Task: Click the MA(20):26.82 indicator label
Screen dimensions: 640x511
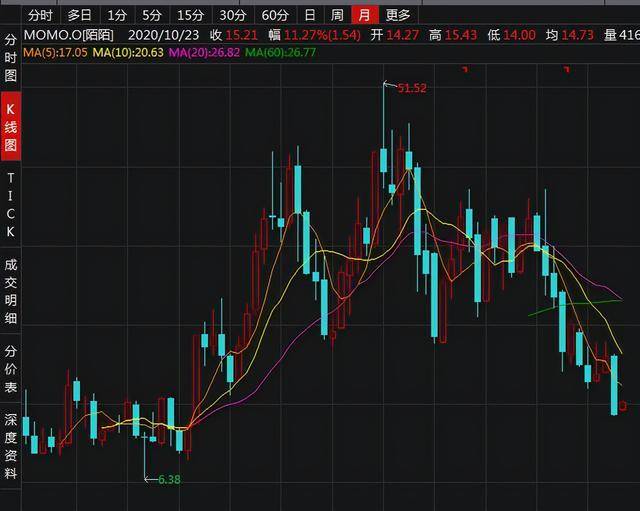Action: [x=204, y=52]
